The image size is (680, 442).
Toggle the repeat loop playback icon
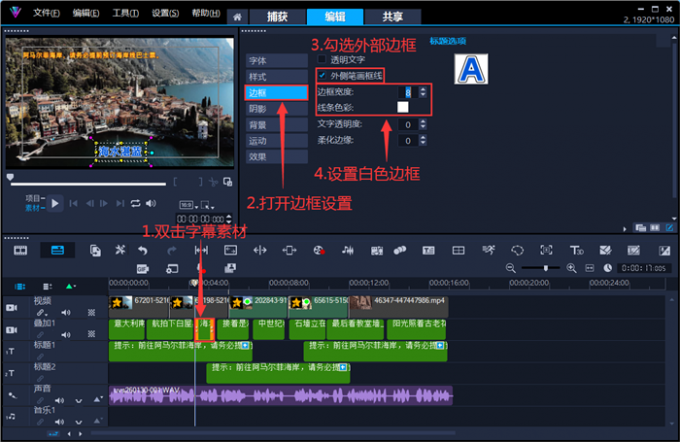136,203
